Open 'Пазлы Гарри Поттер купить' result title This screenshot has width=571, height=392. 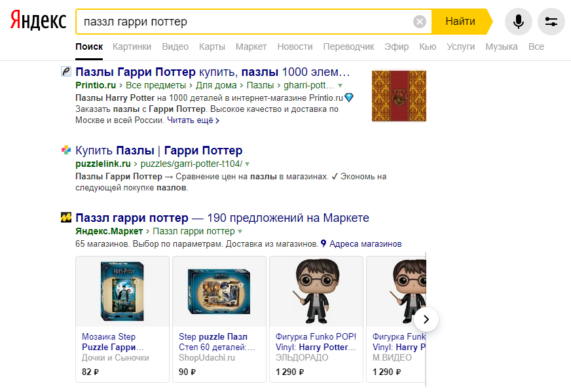coord(213,72)
